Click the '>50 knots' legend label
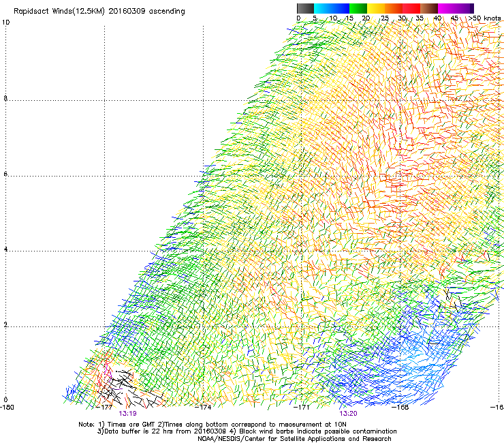This screenshot has width=504, height=443. click(484, 18)
